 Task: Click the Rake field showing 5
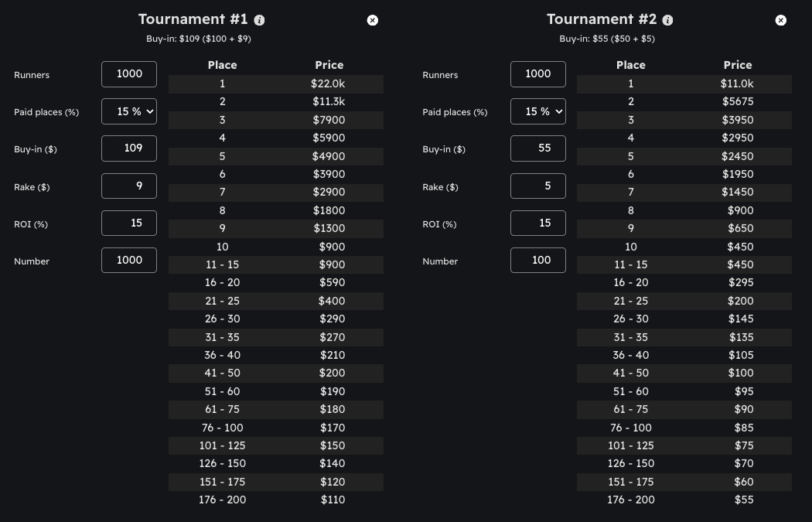[537, 186]
